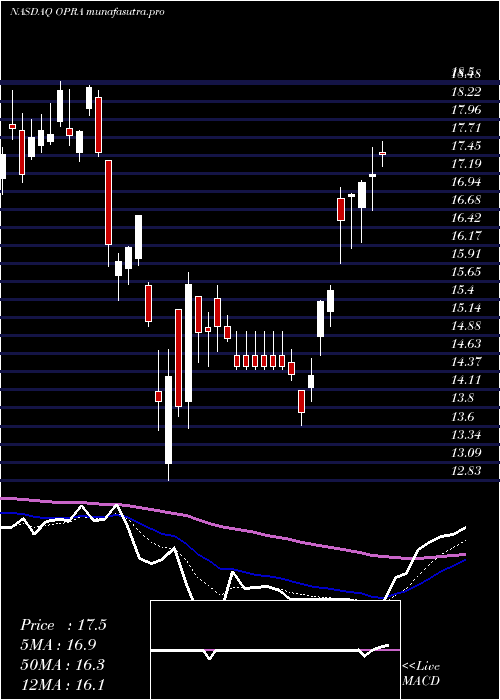Click the 13.8 price axis label
Image resolution: width=500 pixels, height=700 pixels.
point(463,398)
